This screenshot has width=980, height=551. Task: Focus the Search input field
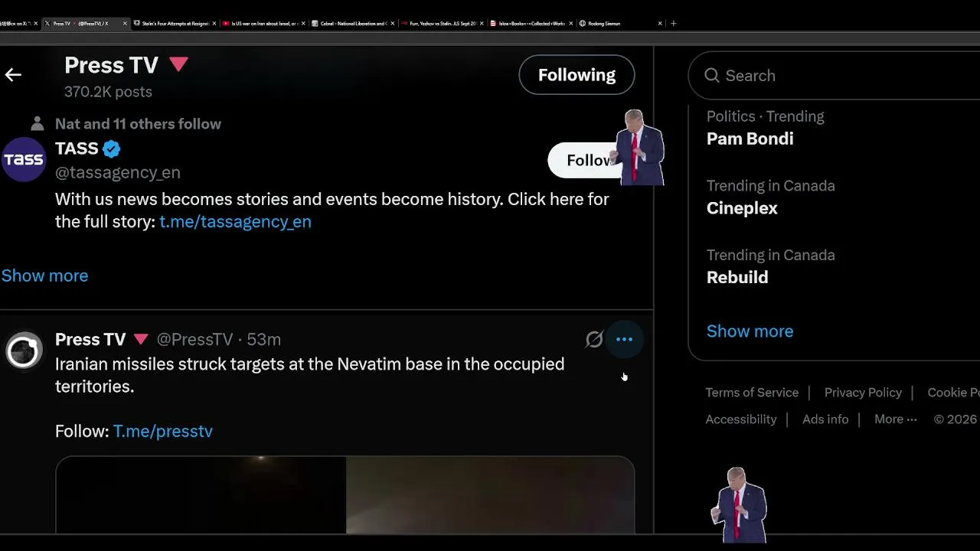(835, 75)
